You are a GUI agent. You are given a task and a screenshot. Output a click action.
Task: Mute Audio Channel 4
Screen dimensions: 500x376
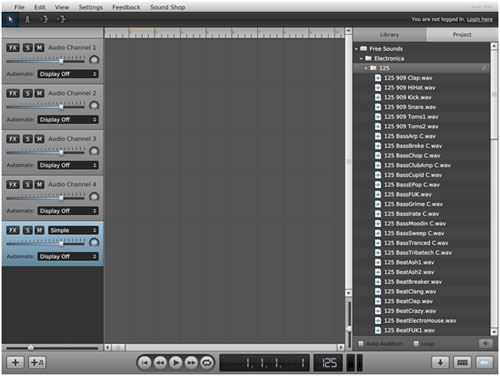tap(39, 185)
